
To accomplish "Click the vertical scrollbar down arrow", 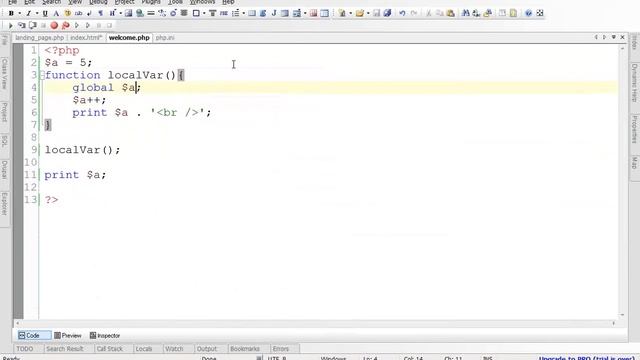I will pyautogui.click(x=622, y=315).
